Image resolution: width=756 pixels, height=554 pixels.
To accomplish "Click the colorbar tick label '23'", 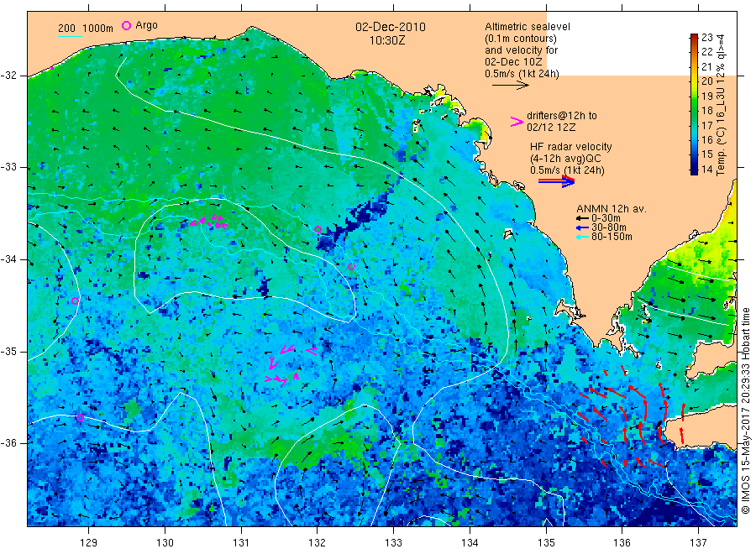I will pos(706,38).
